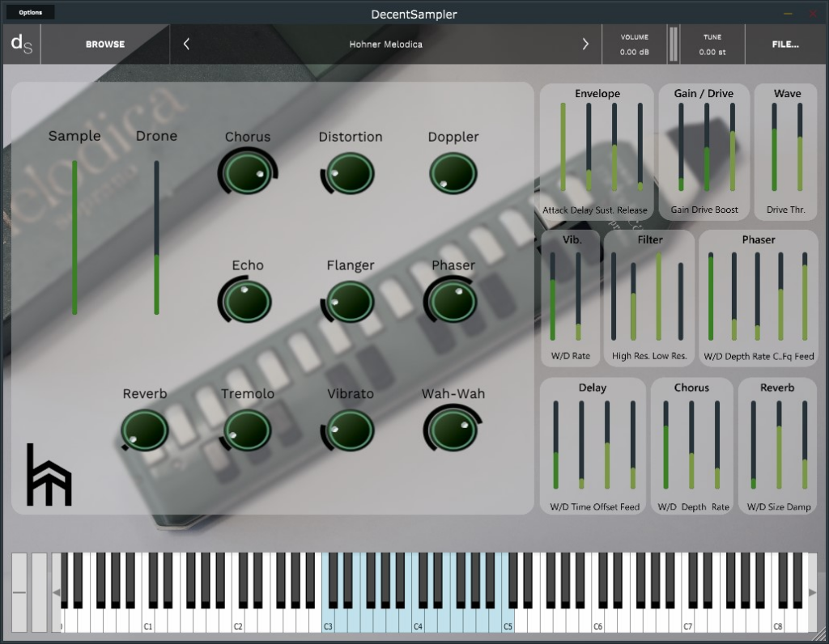Adjust the Sample level slider
The image size is (829, 644).
[x=74, y=237]
